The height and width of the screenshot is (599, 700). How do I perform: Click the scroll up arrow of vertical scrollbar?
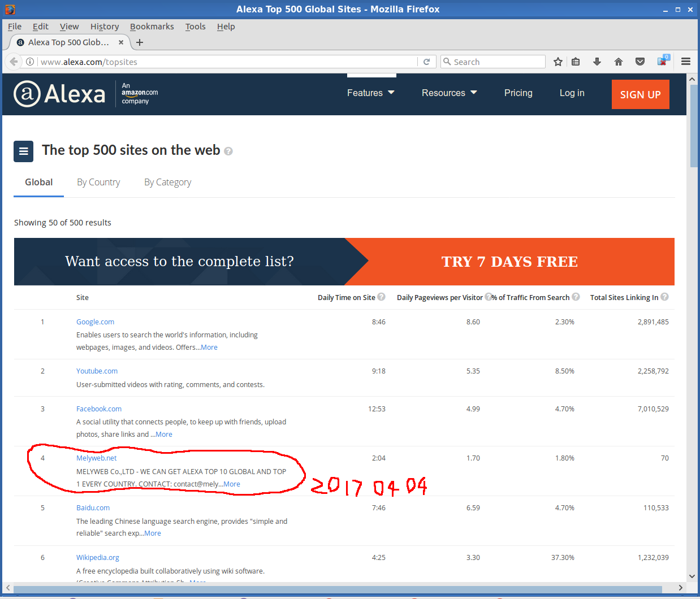click(x=692, y=79)
